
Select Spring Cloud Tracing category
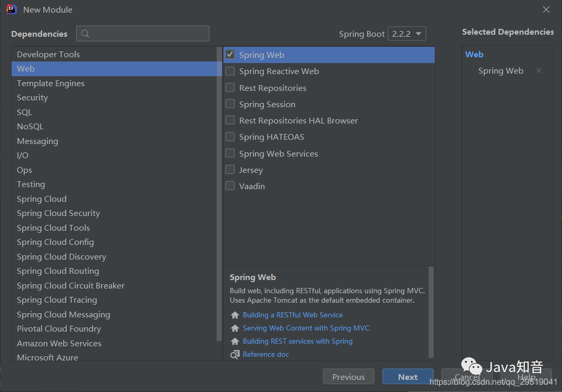tap(114, 300)
